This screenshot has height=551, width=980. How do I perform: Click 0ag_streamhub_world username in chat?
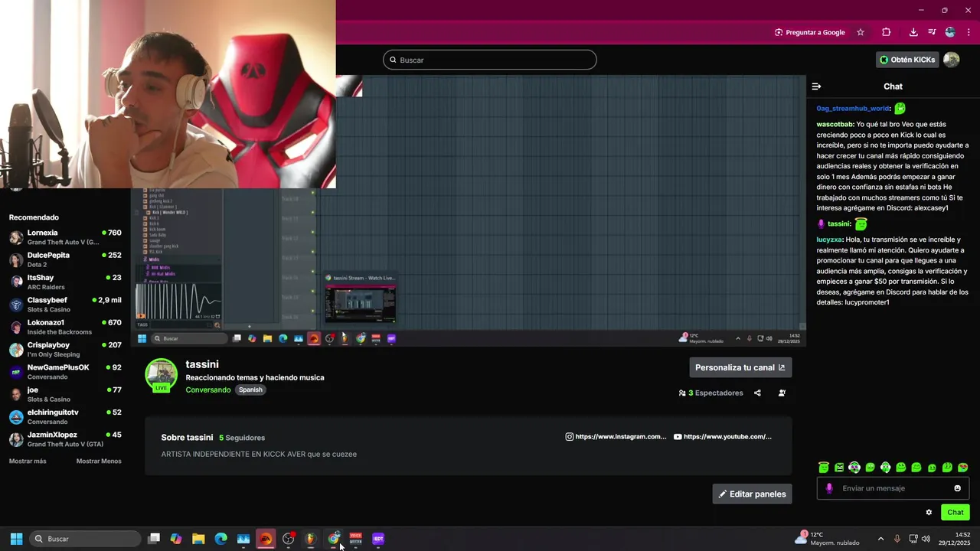point(853,109)
